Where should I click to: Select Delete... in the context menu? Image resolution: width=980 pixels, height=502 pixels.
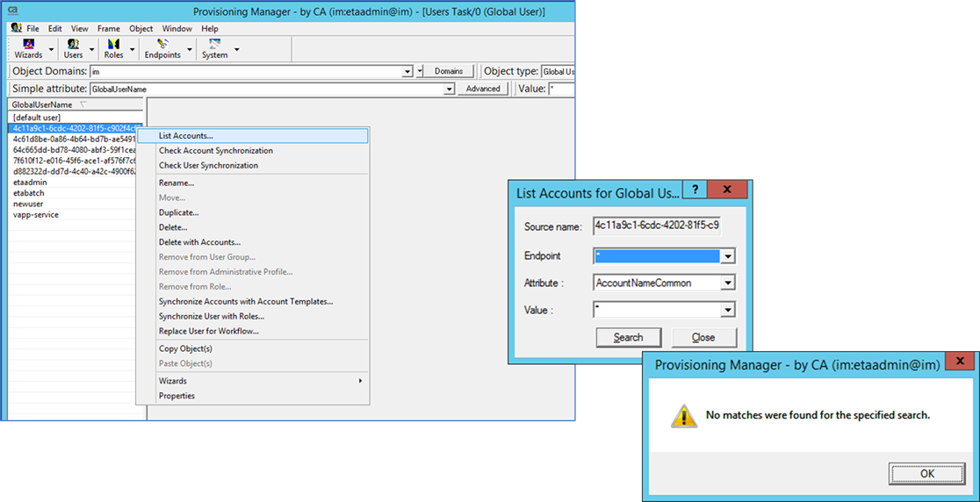tap(253, 227)
